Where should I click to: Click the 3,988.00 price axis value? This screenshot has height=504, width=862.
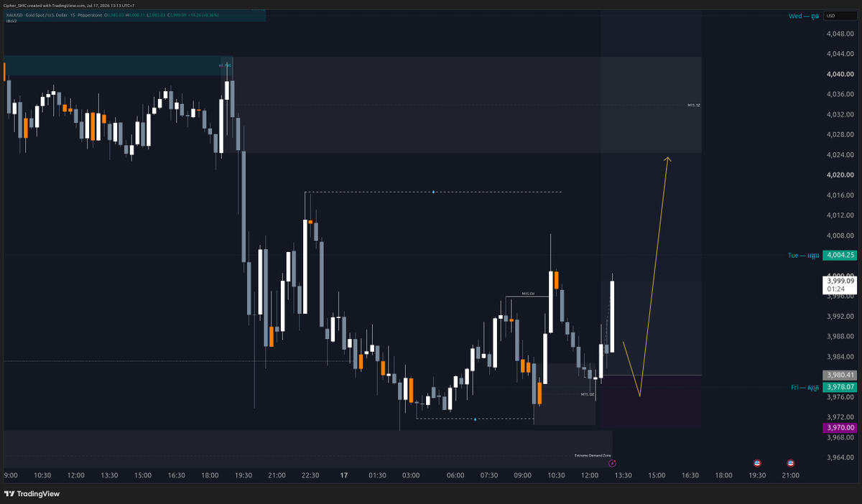click(840, 335)
